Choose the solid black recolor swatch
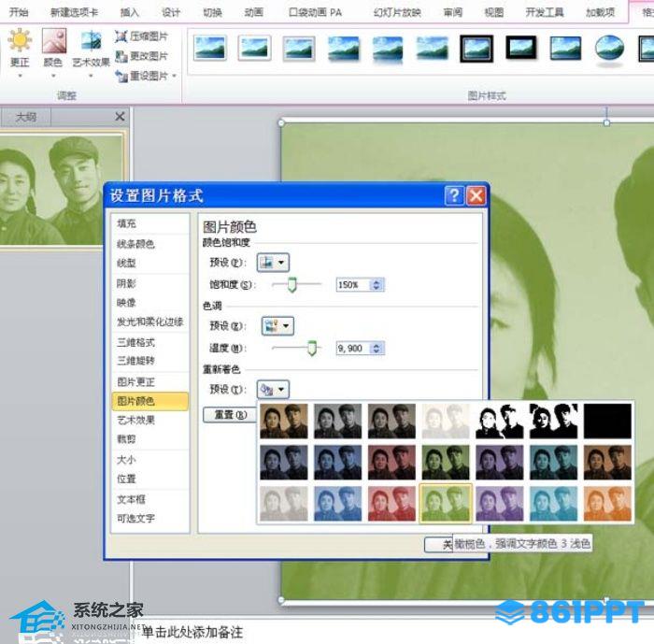 607,422
